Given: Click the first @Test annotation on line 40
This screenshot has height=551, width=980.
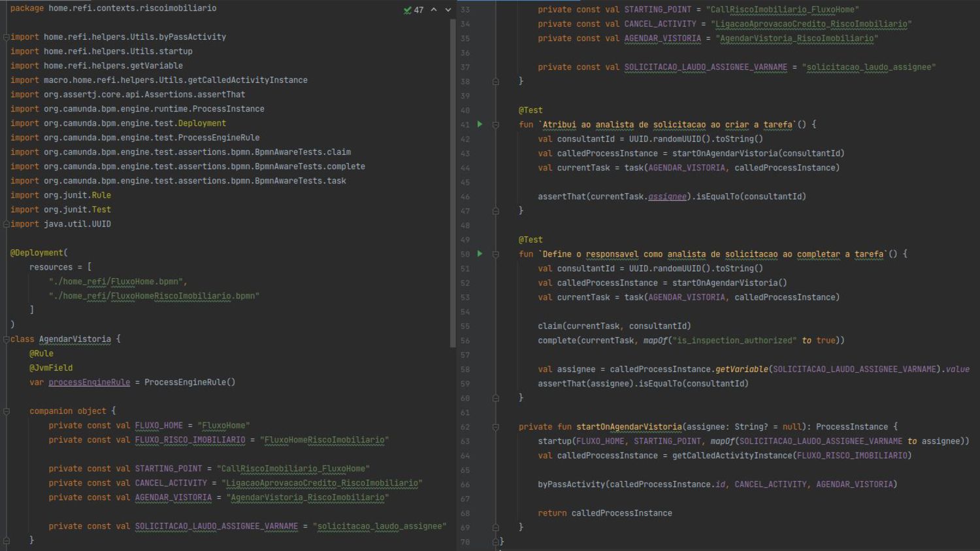Looking at the screenshot, I should coord(531,110).
